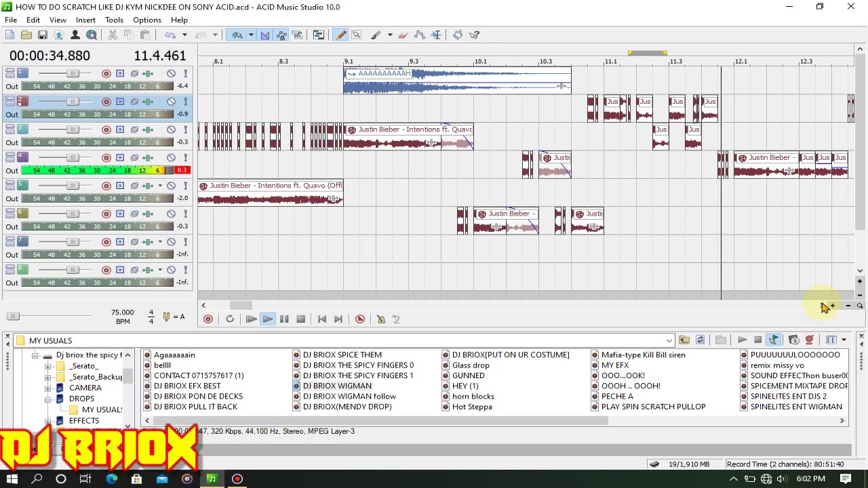The height and width of the screenshot is (488, 868).
Task: Go to start of project
Action: [322, 319]
